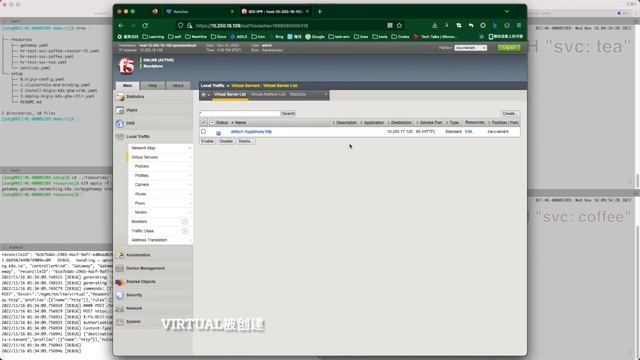Show more bookmarks with chevron icon
The image size is (640, 360).
[482, 37]
